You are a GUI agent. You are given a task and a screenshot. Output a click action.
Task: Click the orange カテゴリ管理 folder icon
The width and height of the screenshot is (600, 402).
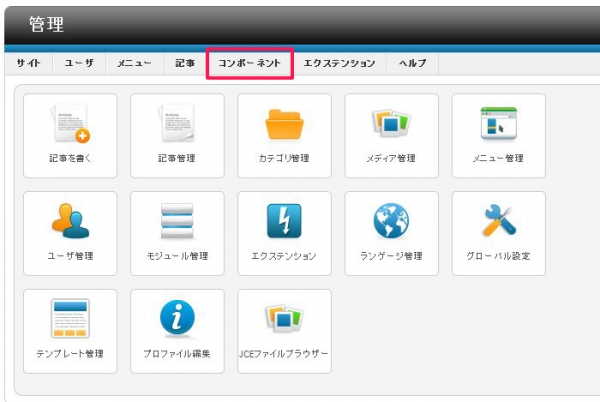click(x=284, y=124)
